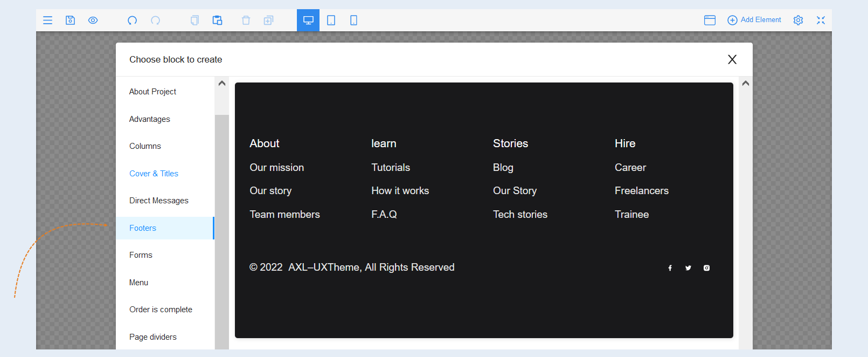Switch to tablet view mode
The width and height of the screenshot is (868, 357).
331,20
